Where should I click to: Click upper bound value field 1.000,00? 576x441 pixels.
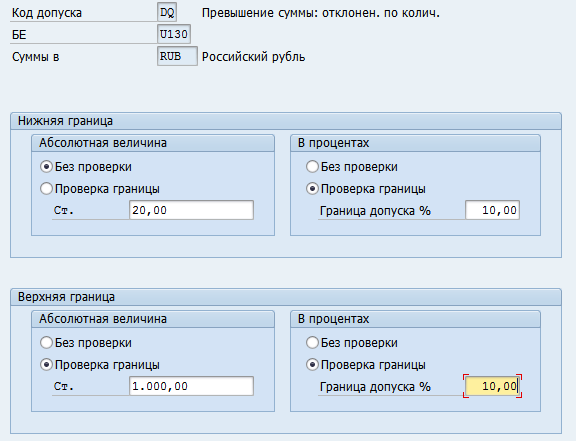pyautogui.click(x=191, y=386)
